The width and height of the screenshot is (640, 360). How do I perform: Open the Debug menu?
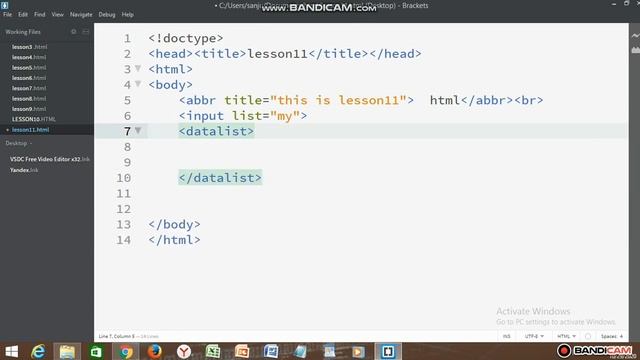(x=107, y=14)
